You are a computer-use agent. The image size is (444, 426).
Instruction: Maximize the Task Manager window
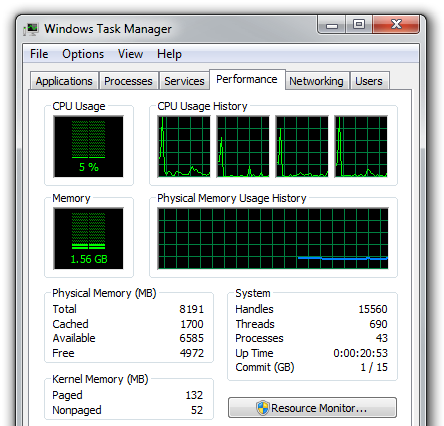point(359,25)
